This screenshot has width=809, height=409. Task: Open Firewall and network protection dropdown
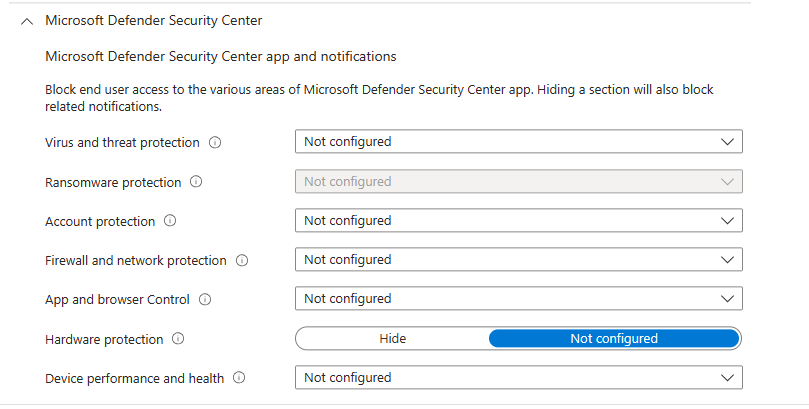pos(518,260)
